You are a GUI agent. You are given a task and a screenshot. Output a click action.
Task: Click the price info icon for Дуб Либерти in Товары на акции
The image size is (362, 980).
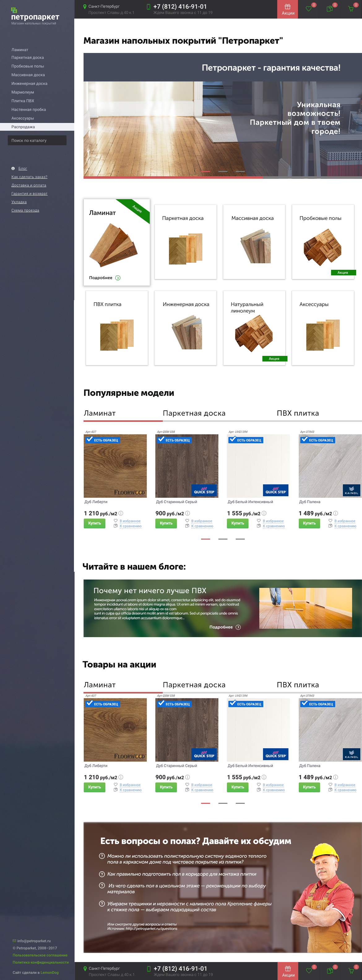point(121,777)
